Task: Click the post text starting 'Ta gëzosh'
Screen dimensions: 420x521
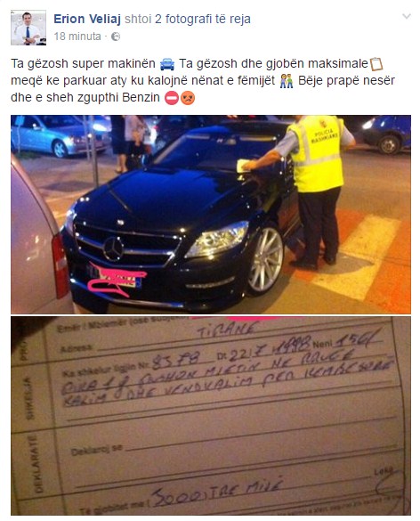Action: pos(203,81)
